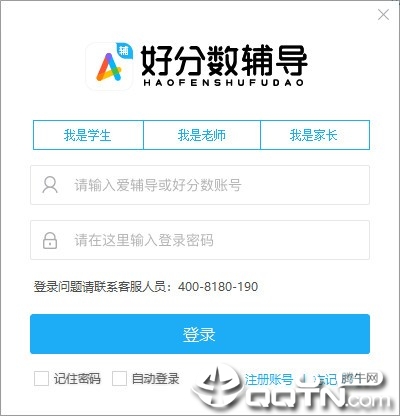Click the padlock icon in password field
This screenshot has width=400, height=416.
50,240
